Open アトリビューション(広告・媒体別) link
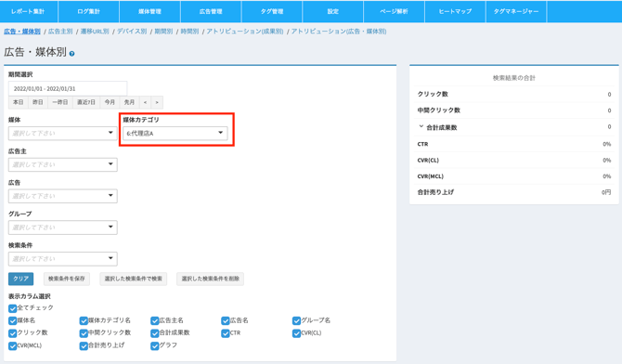 [339, 32]
